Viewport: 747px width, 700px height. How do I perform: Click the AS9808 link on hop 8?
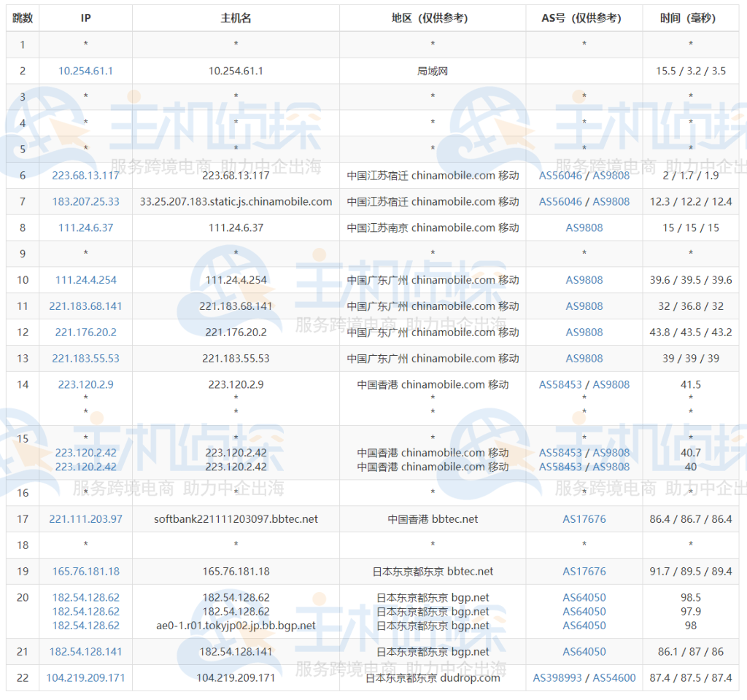pyautogui.click(x=584, y=227)
